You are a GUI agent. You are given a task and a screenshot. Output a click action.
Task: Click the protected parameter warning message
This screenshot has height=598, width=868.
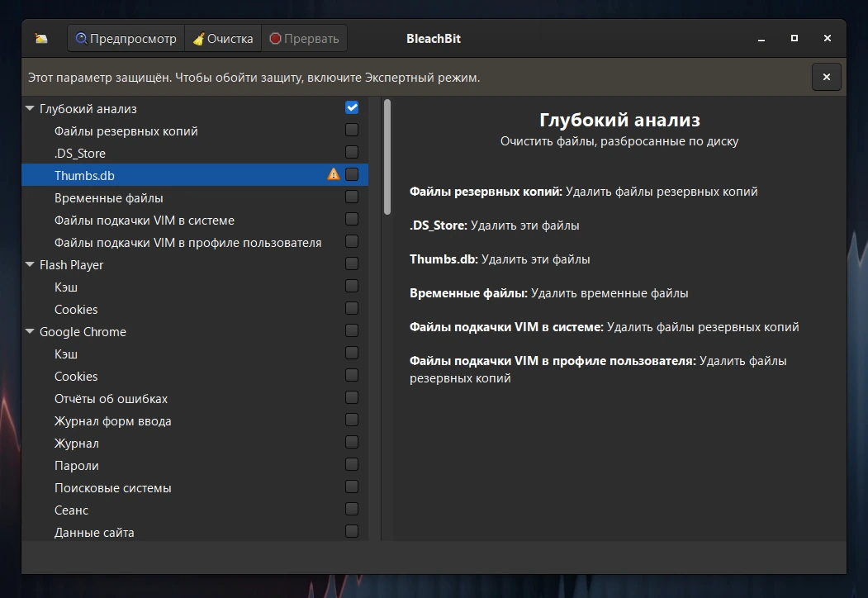point(254,78)
